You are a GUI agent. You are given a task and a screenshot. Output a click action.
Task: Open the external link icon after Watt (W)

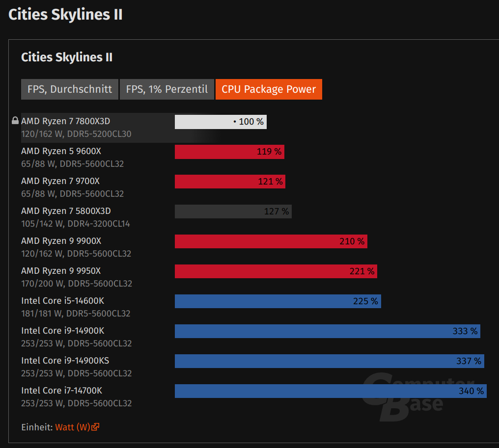click(x=95, y=427)
